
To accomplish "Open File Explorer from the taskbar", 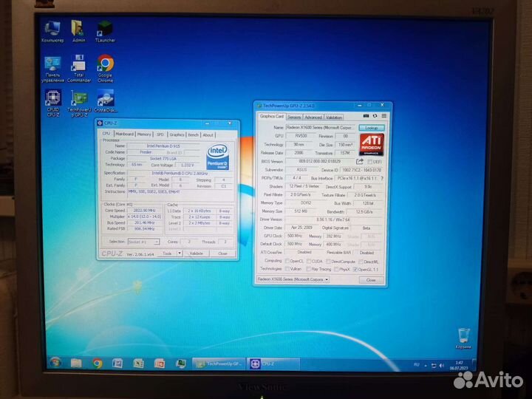I will [76, 364].
